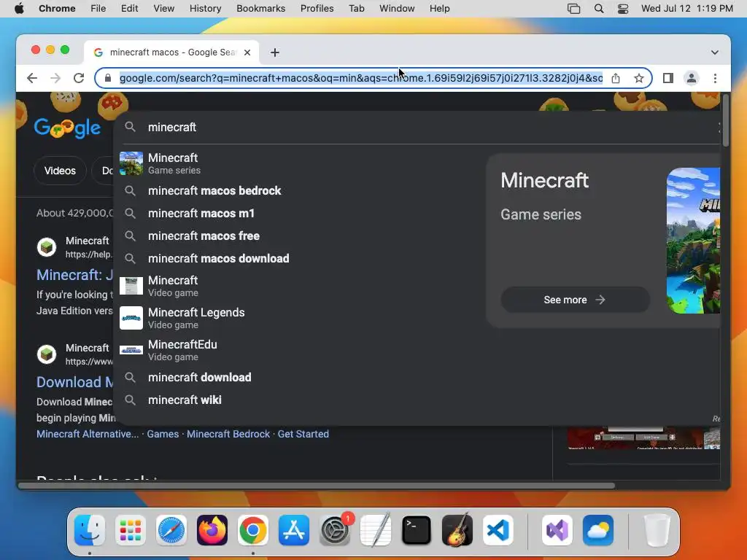
Task: Choose suggestion minecraft macos free
Action: (300, 236)
